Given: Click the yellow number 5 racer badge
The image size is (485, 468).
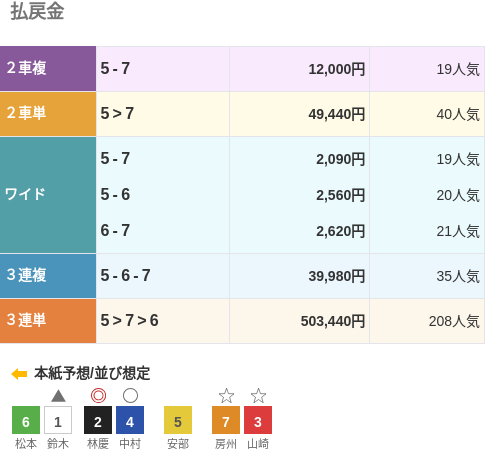Looking at the screenshot, I should tap(178, 420).
